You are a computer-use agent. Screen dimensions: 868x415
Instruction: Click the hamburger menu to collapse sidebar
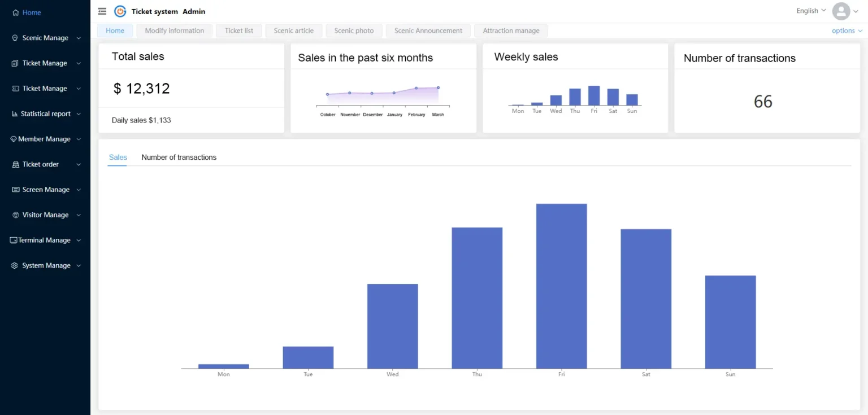pos(102,11)
